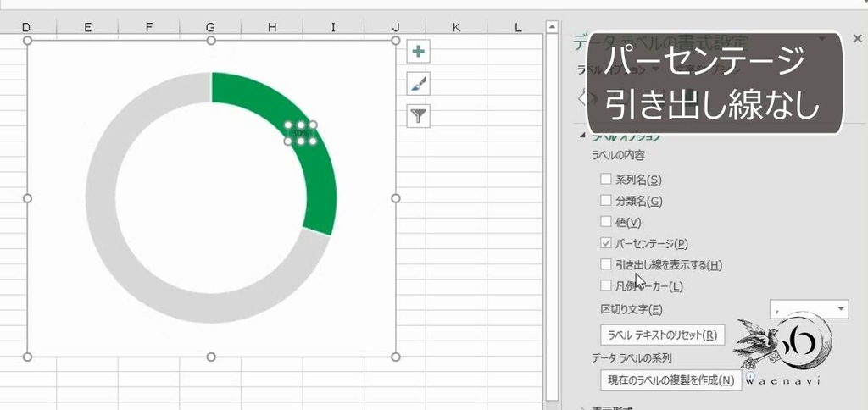Click the データ ラベルの系列 heading text
868x410 pixels.
click(x=632, y=358)
